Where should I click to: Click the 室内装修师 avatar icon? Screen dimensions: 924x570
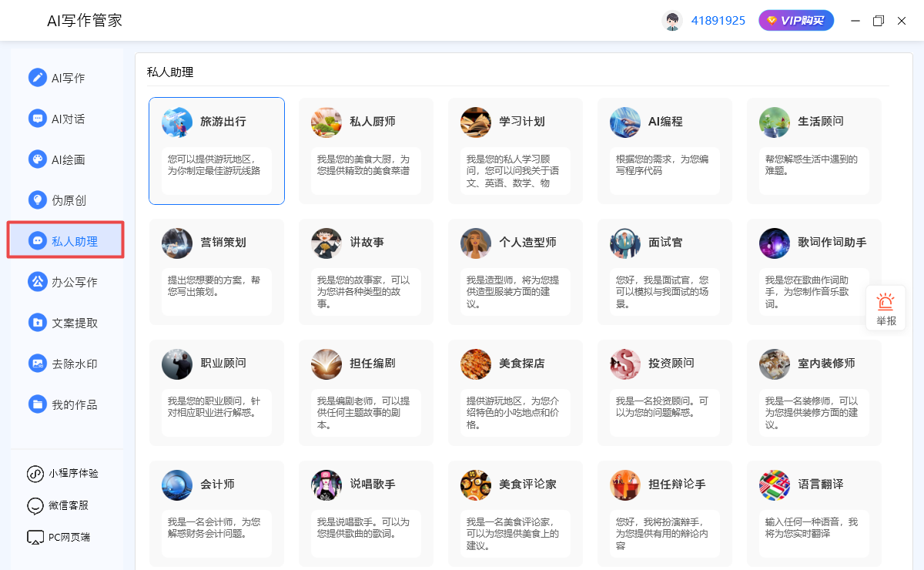click(775, 364)
